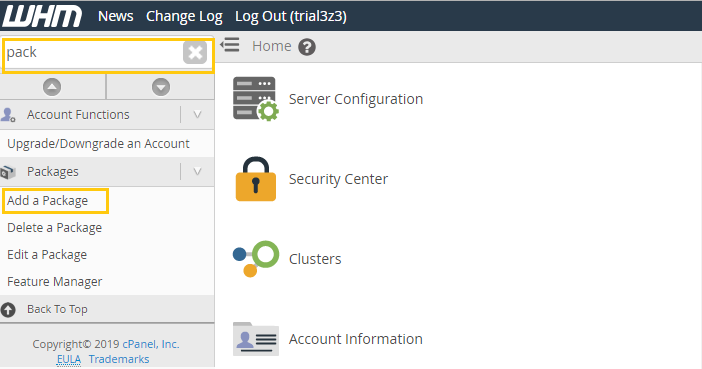
Task: Click the Home help question mark icon
Action: coord(307,47)
